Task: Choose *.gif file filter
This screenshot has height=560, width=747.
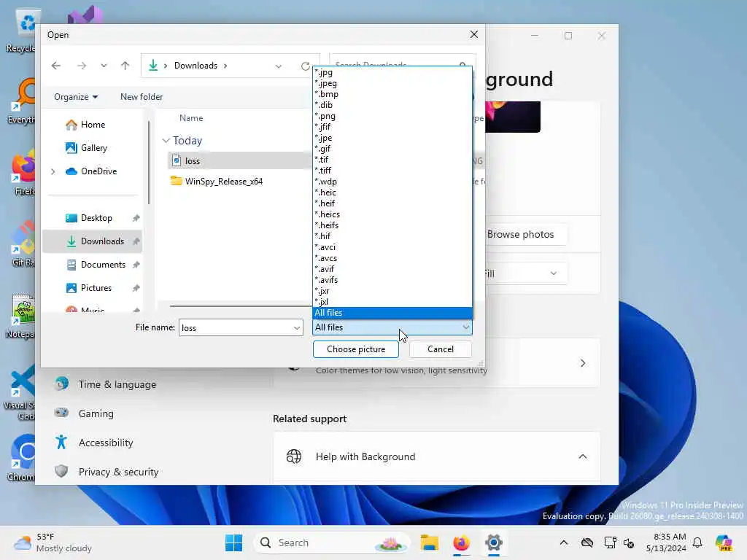Action: [392, 149]
